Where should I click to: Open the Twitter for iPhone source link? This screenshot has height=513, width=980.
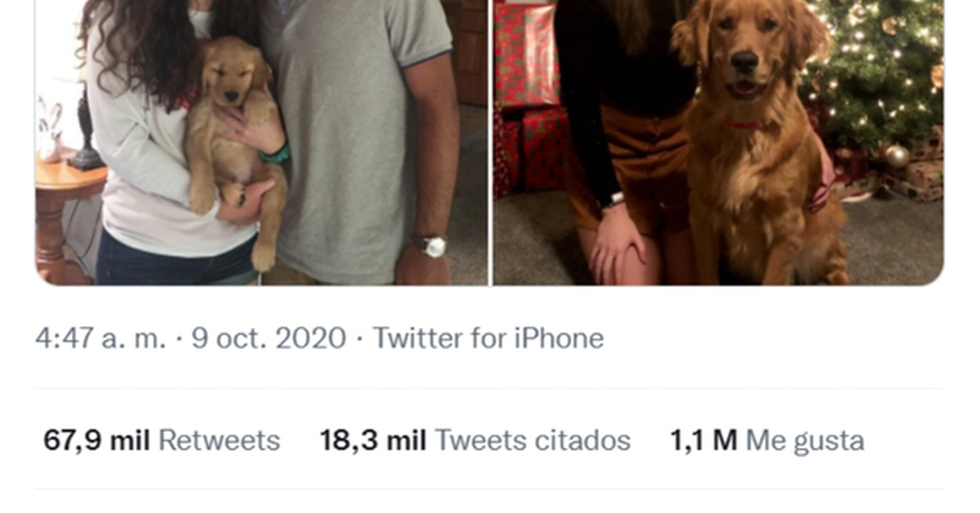[488, 338]
